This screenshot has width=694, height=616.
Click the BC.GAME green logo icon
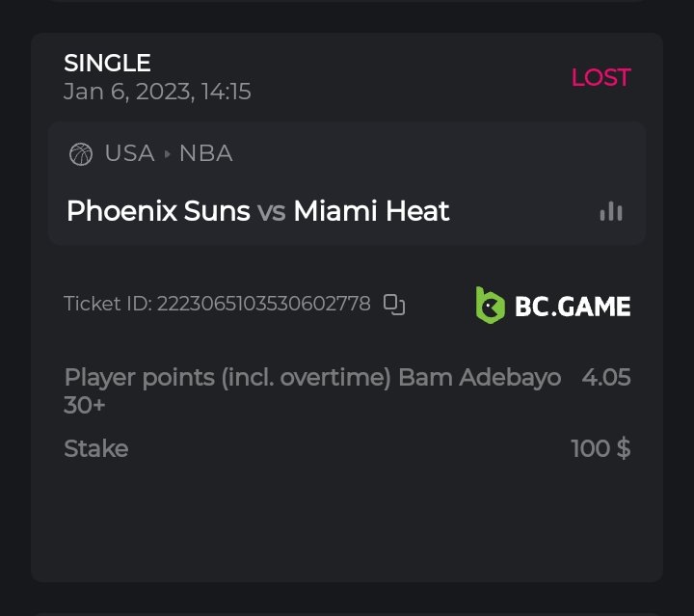point(491,306)
